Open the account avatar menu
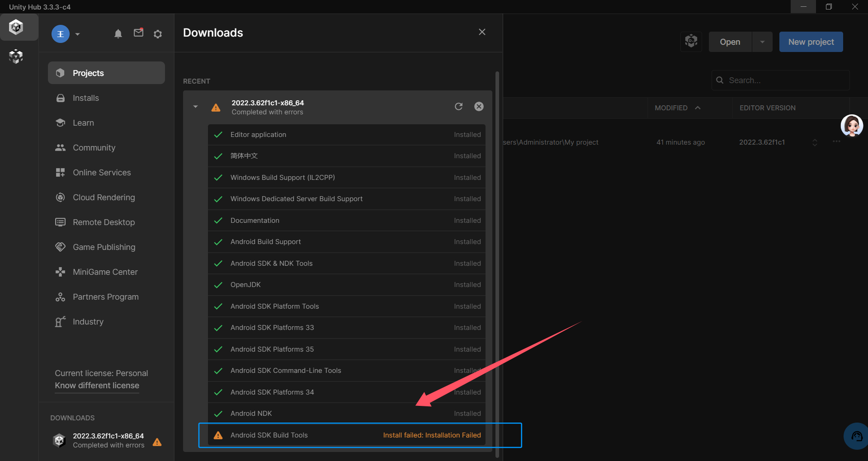868x461 pixels. (x=61, y=34)
